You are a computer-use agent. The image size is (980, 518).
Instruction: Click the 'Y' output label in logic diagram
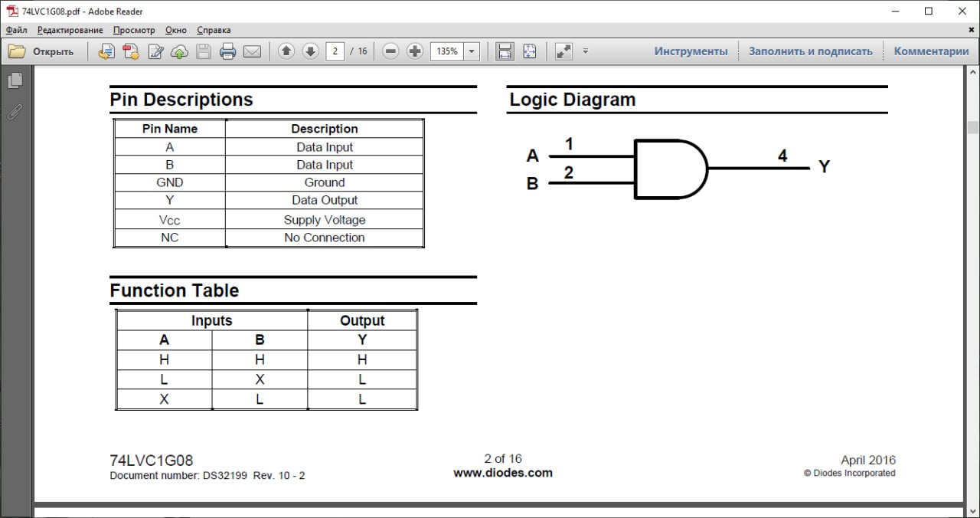824,166
